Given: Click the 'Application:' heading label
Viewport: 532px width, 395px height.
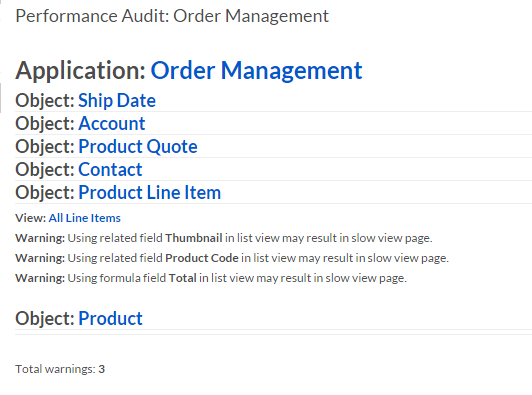Looking at the screenshot, I should pyautogui.click(x=81, y=71).
